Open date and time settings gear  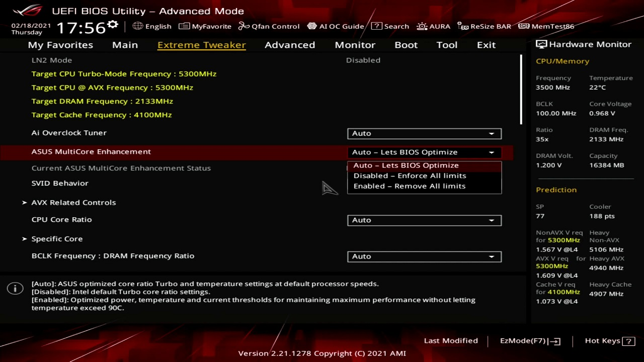click(x=113, y=25)
